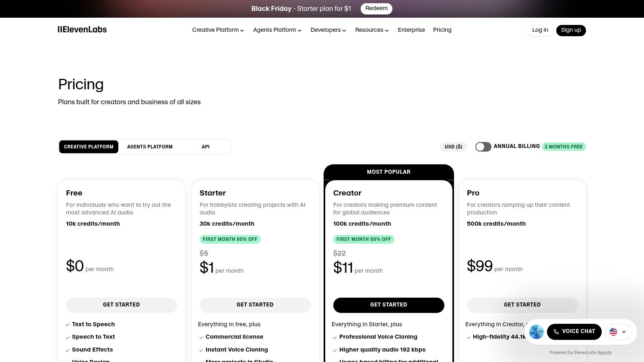The height and width of the screenshot is (362, 644).
Task: Open the Developers dropdown menu
Action: [x=328, y=30]
